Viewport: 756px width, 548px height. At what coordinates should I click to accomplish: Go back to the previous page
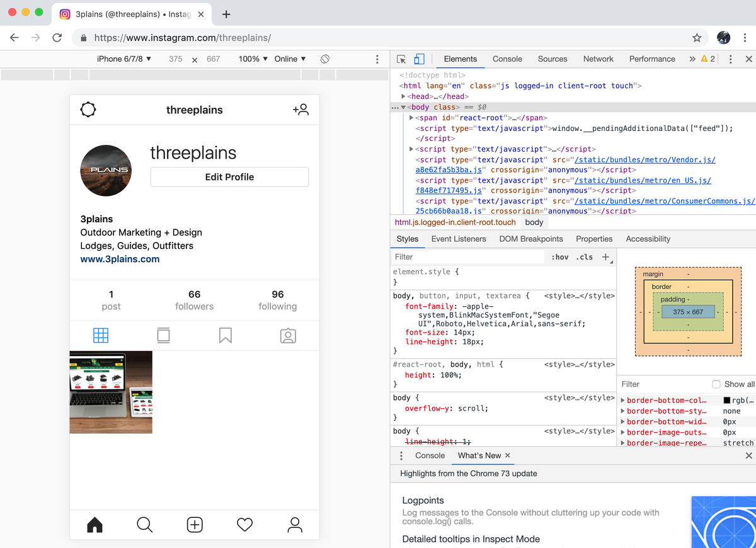(x=14, y=38)
